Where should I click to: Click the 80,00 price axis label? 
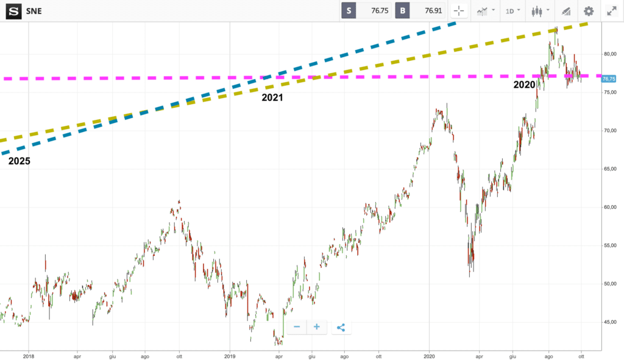coord(609,54)
